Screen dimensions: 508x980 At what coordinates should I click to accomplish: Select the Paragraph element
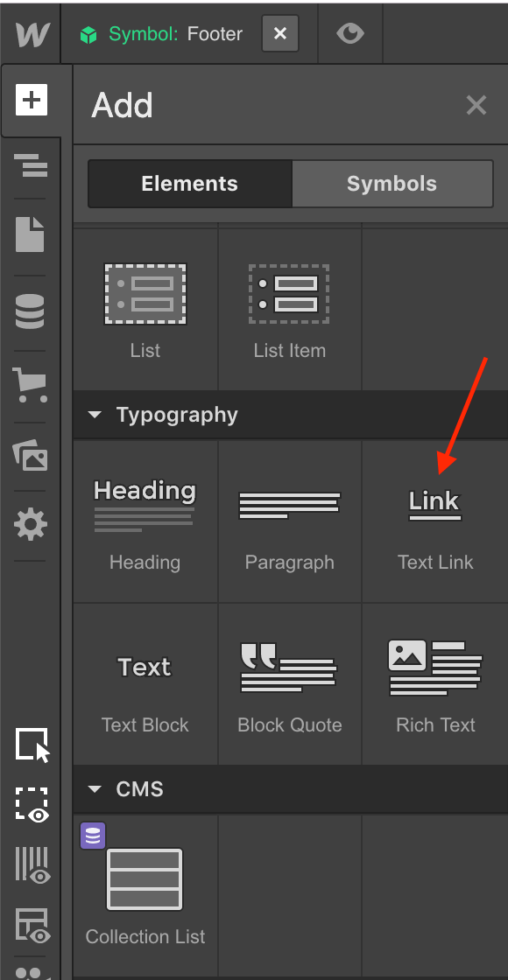click(290, 522)
